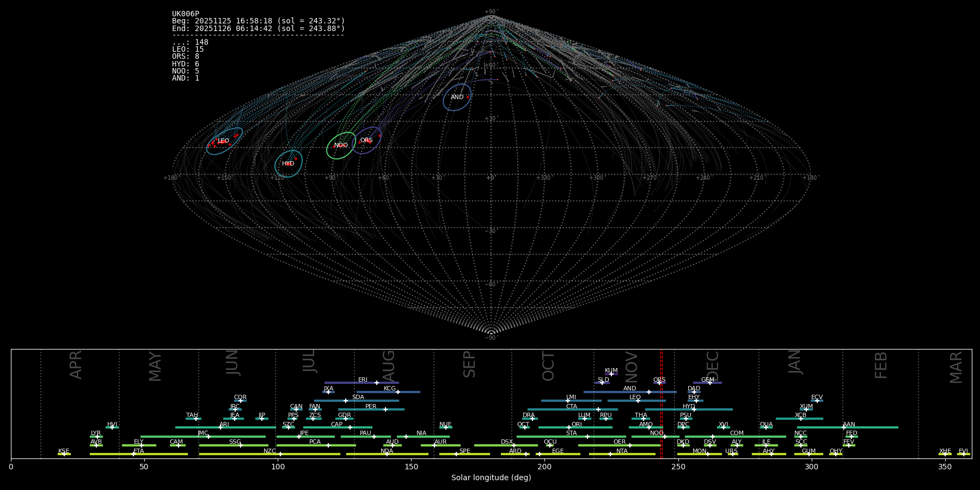This screenshot has width=980, height=490.
Task: Click the DEC month label
Action: (713, 366)
